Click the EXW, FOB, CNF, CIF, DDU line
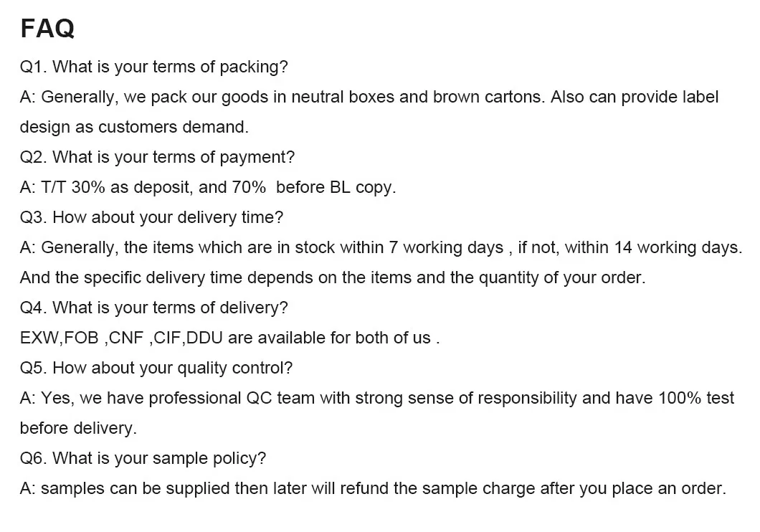Viewport: 760px width, 532px height. [229, 338]
